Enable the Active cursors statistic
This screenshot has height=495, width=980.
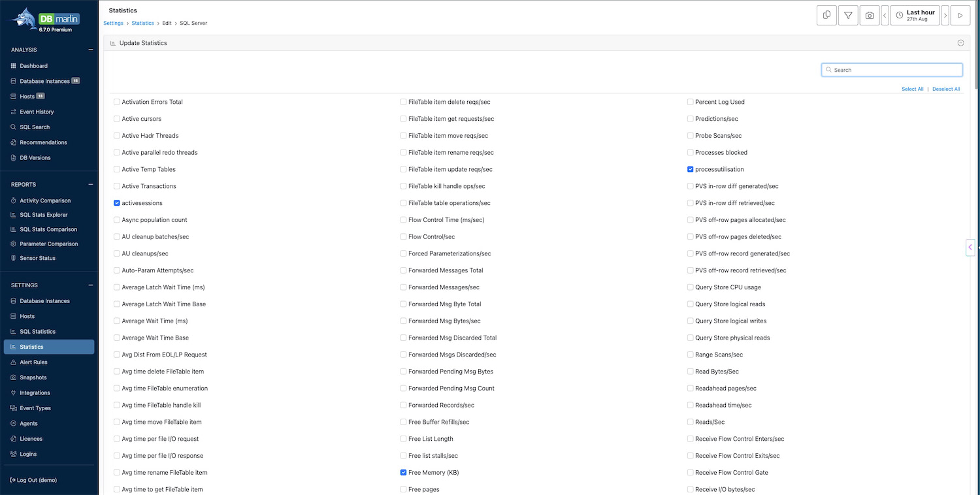tap(117, 119)
